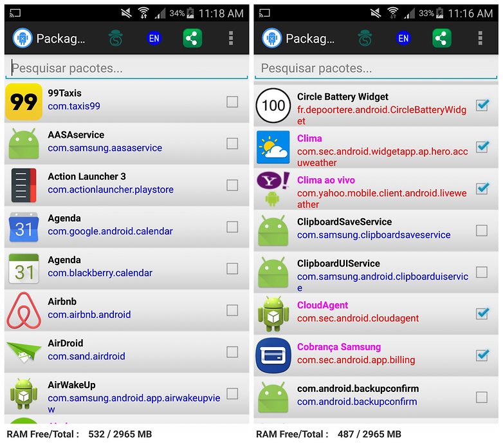
Task: Tap the RAM Free/Total 532 / 2965 MB status
Action: pos(79,434)
